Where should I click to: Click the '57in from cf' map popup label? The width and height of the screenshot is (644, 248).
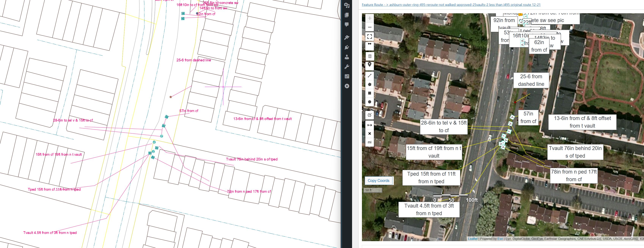(528, 117)
